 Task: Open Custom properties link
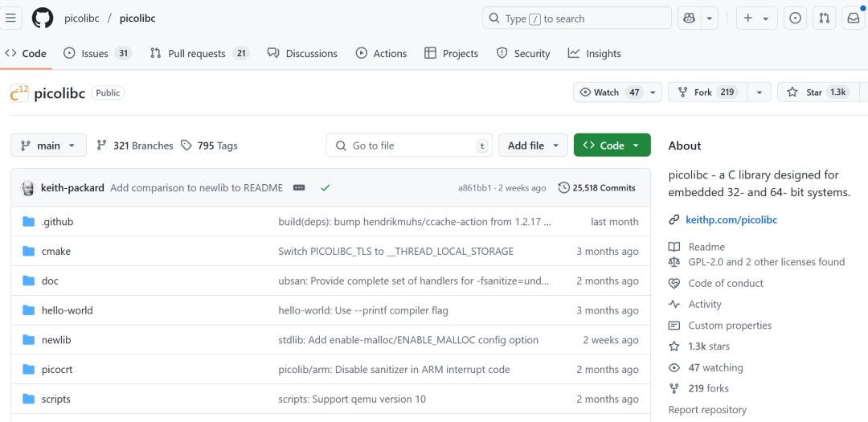tap(730, 325)
